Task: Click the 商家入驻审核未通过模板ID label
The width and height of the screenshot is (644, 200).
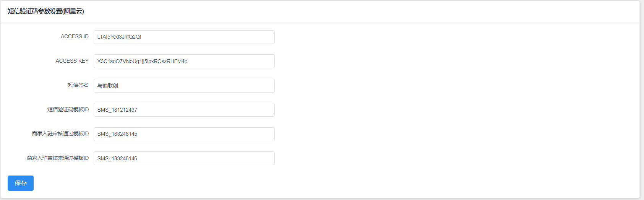Action: pyautogui.click(x=57, y=158)
